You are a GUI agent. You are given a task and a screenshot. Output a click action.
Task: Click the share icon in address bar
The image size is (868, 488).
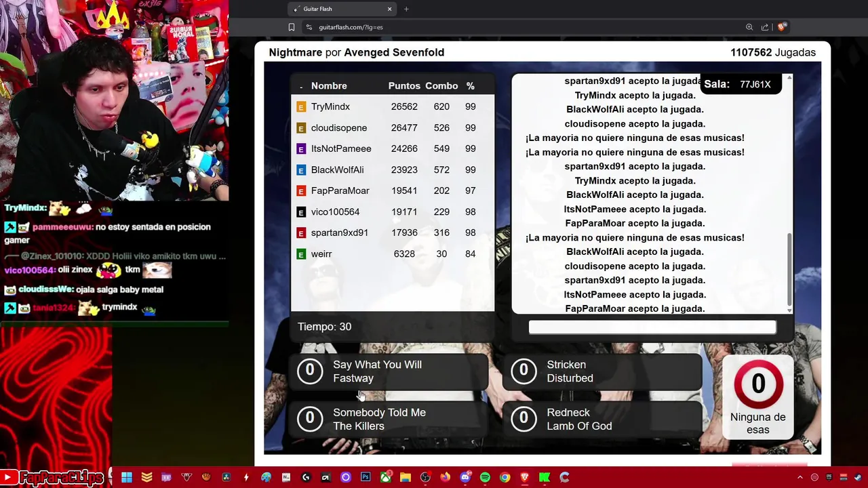pyautogui.click(x=765, y=27)
